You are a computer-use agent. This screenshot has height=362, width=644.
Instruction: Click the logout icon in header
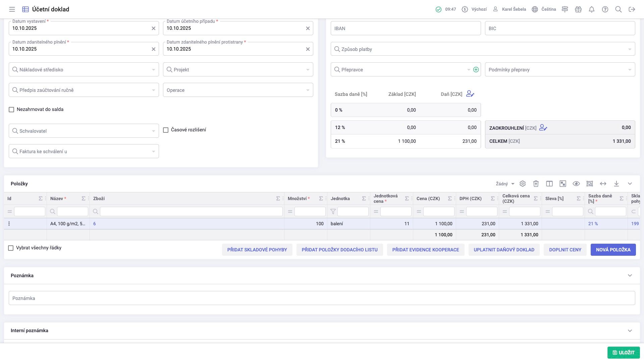pos(632,9)
